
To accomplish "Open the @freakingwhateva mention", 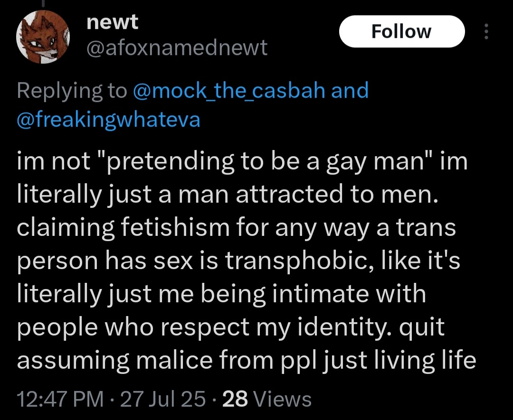I will (108, 119).
